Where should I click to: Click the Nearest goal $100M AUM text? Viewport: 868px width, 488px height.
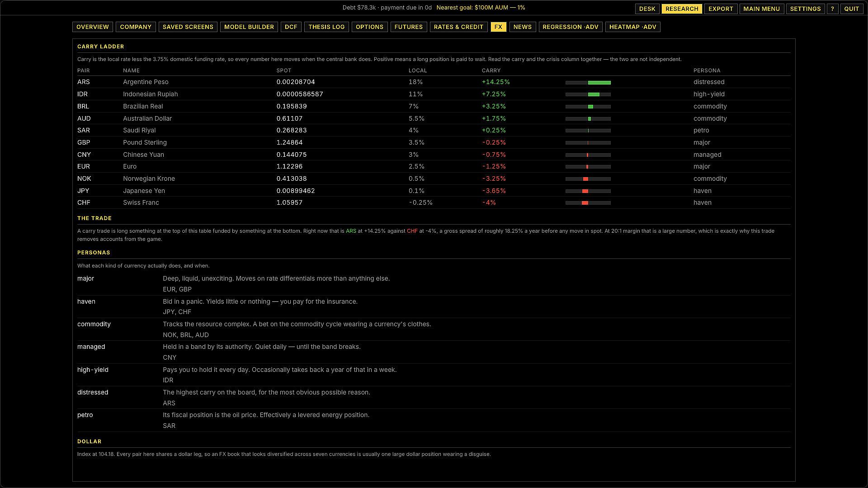tap(481, 8)
